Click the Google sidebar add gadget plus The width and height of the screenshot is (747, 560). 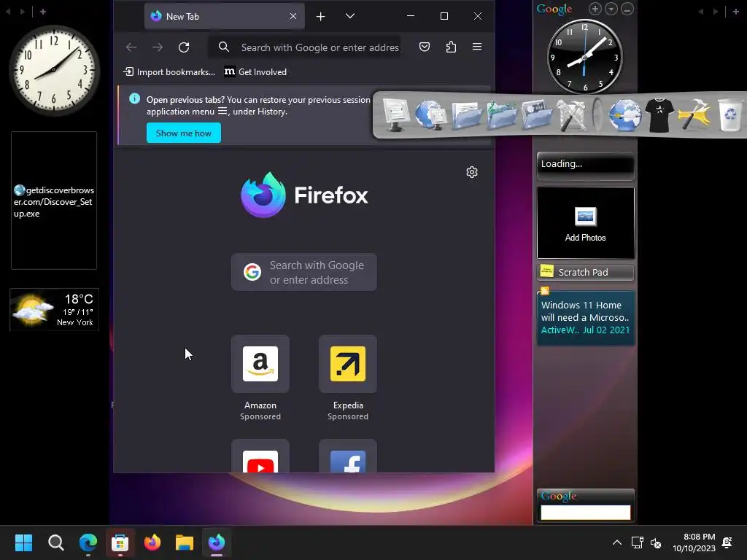click(x=595, y=9)
